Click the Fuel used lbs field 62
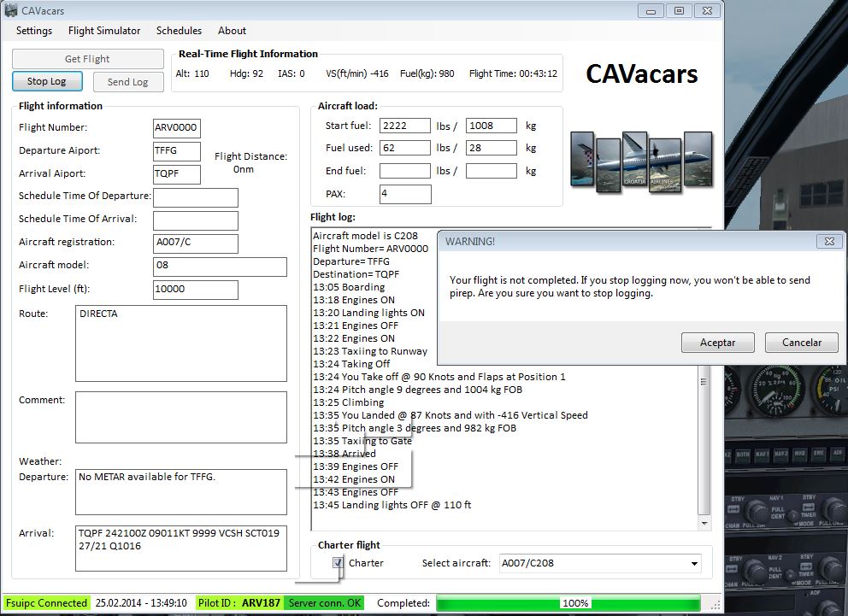The width and height of the screenshot is (848, 616). (405, 148)
